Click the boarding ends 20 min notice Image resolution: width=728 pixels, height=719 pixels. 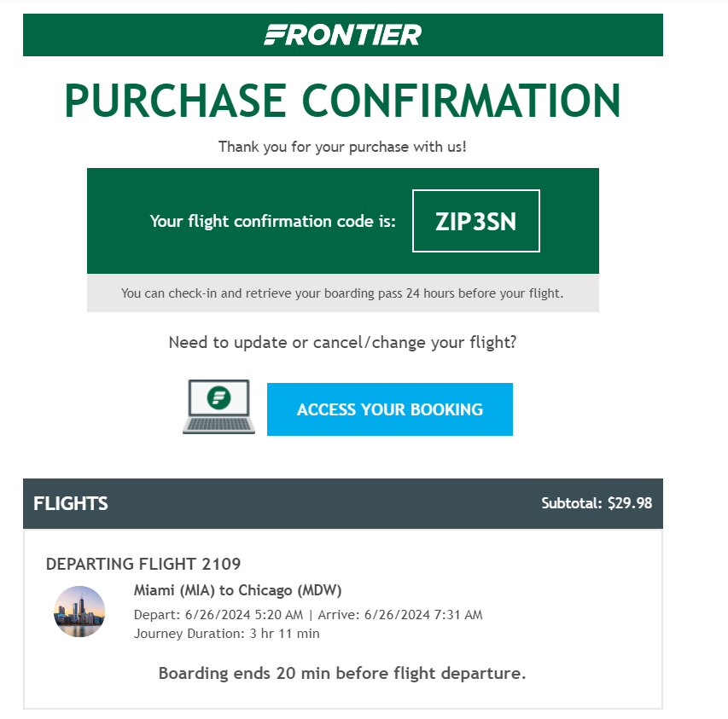coord(342,673)
